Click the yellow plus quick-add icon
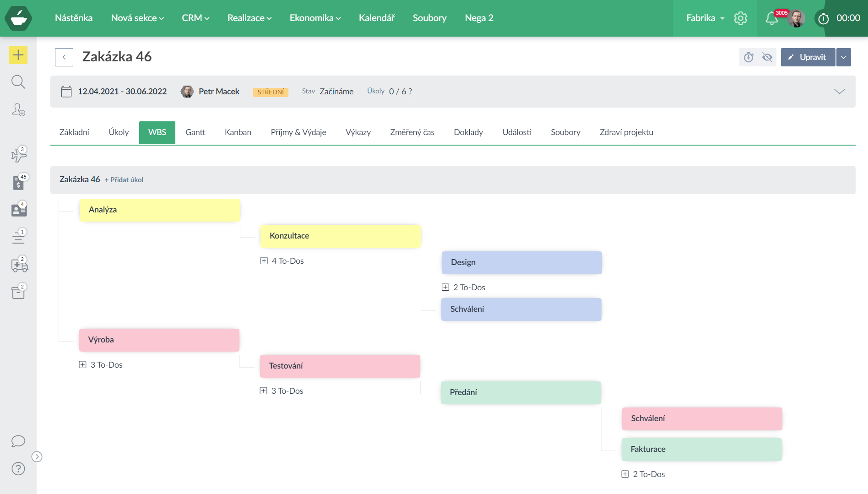The width and height of the screenshot is (868, 494). pos(18,55)
